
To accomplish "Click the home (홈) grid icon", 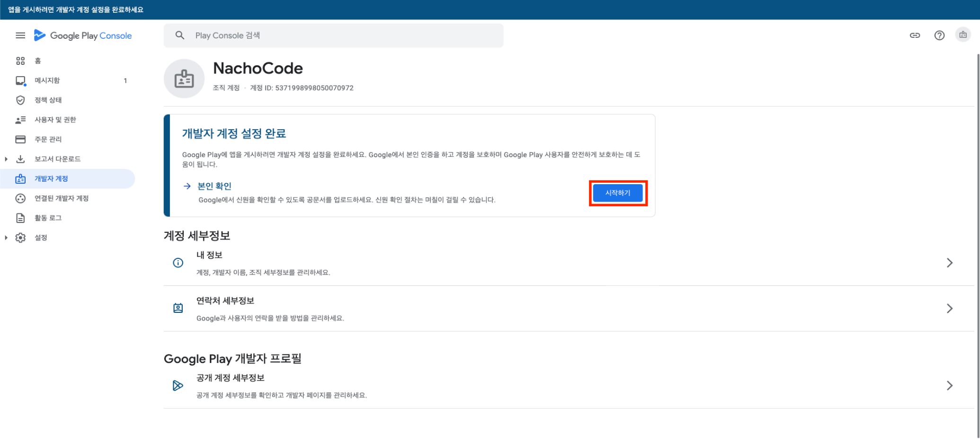I will tap(20, 61).
